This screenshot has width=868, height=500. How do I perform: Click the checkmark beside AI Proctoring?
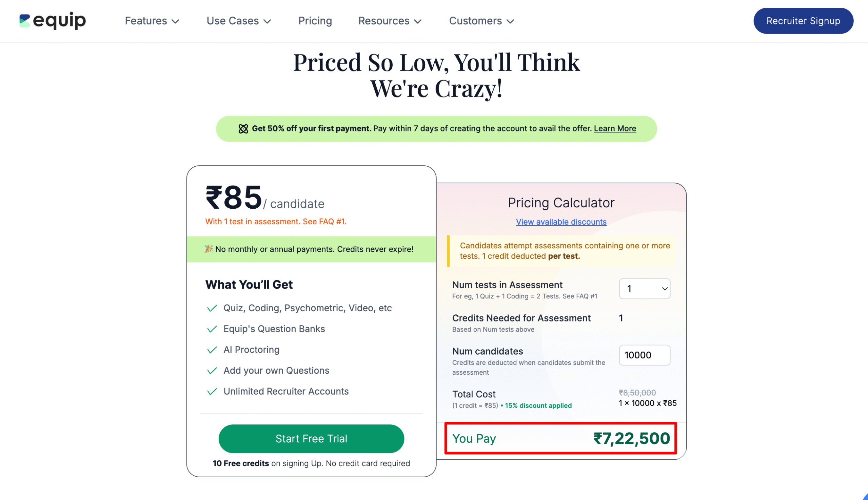point(212,350)
